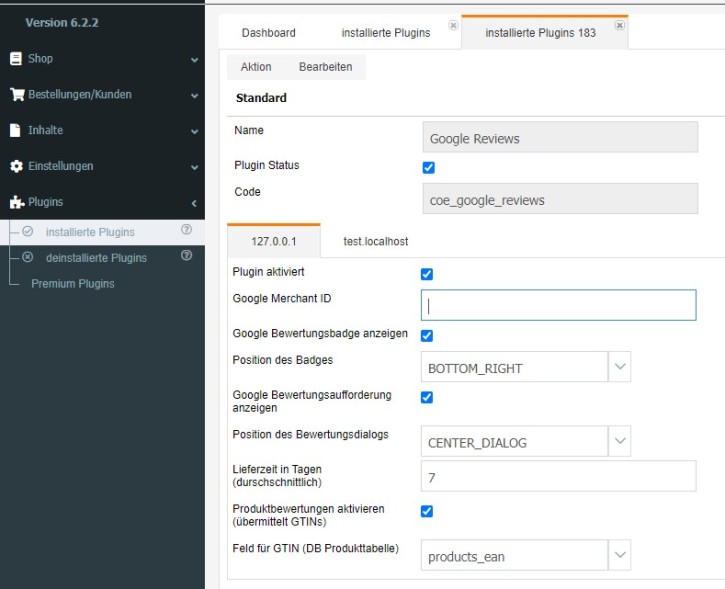The image size is (725, 589).
Task: Toggle Google Bewertungsbadge anzeigen checkbox
Action: click(427, 336)
